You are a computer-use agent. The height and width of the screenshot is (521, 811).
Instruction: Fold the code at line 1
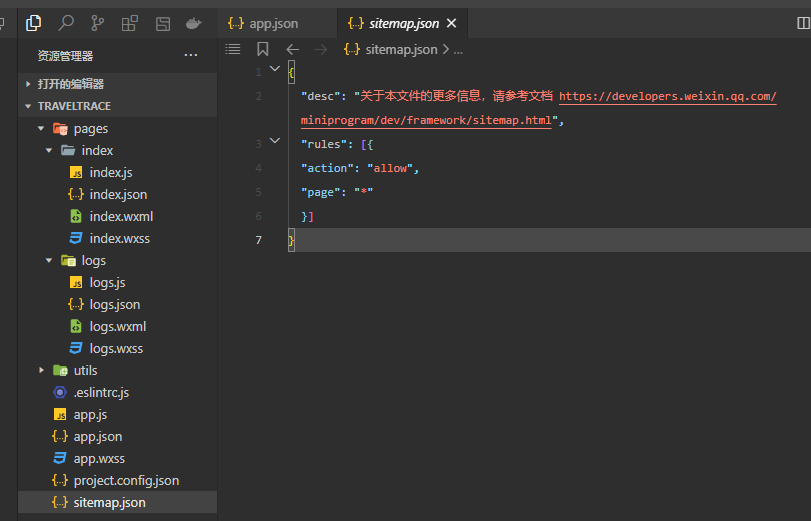click(275, 68)
